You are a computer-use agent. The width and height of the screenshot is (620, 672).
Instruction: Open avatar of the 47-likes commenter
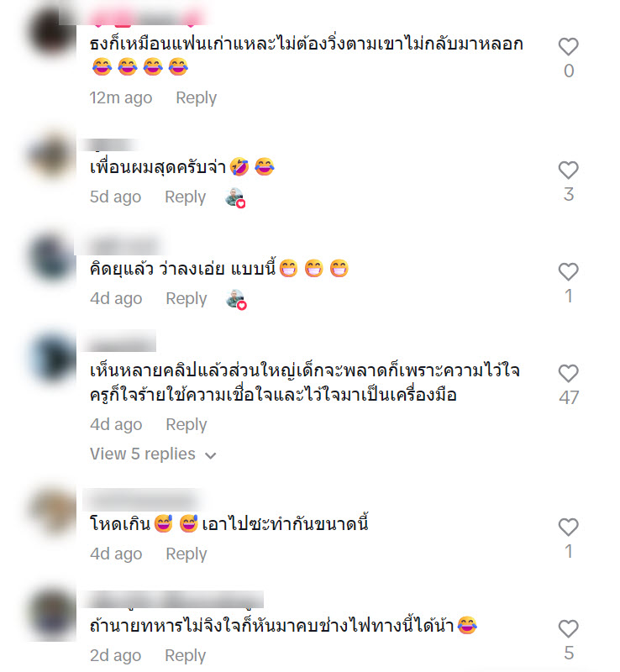52,358
